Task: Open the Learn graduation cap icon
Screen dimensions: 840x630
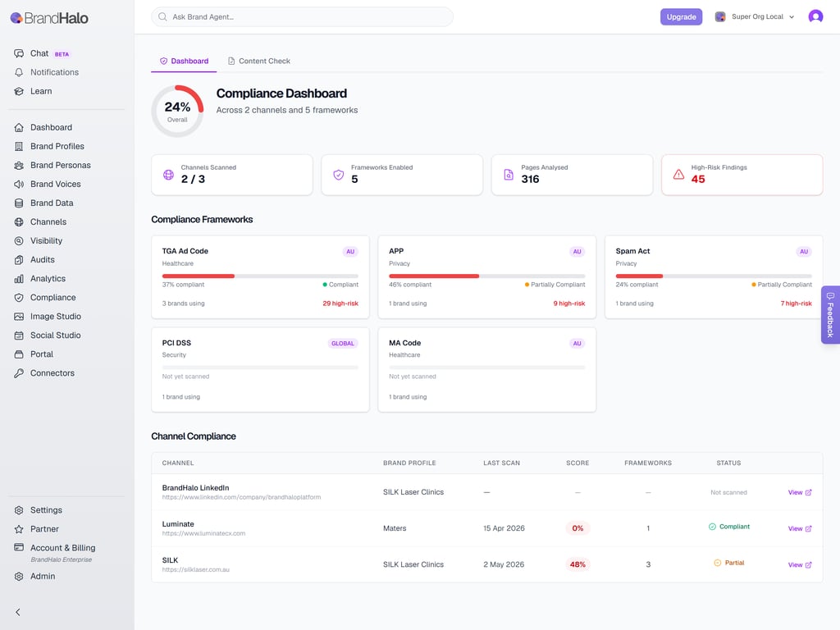Action: 19,91
